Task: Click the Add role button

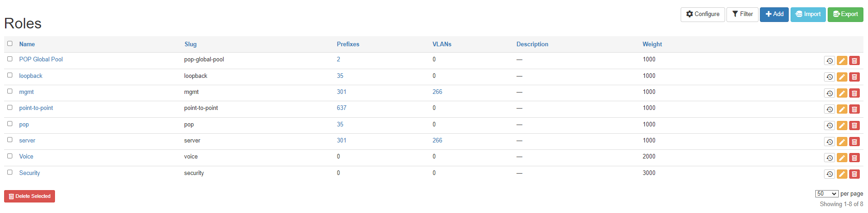Action: (774, 14)
